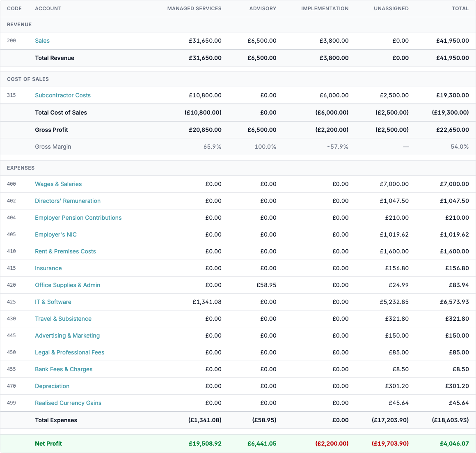
Task: Open the Subcontractor Costs account
Action: pyautogui.click(x=62, y=95)
